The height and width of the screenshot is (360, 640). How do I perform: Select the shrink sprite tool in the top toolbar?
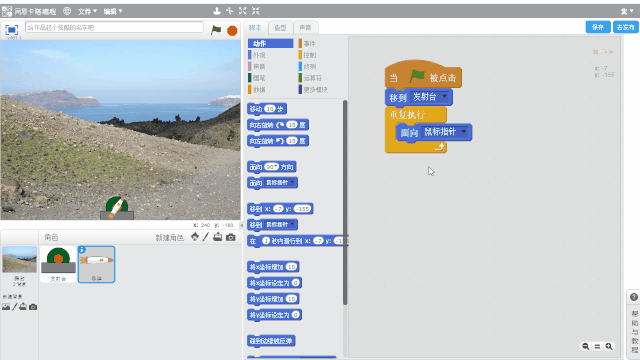(256, 11)
